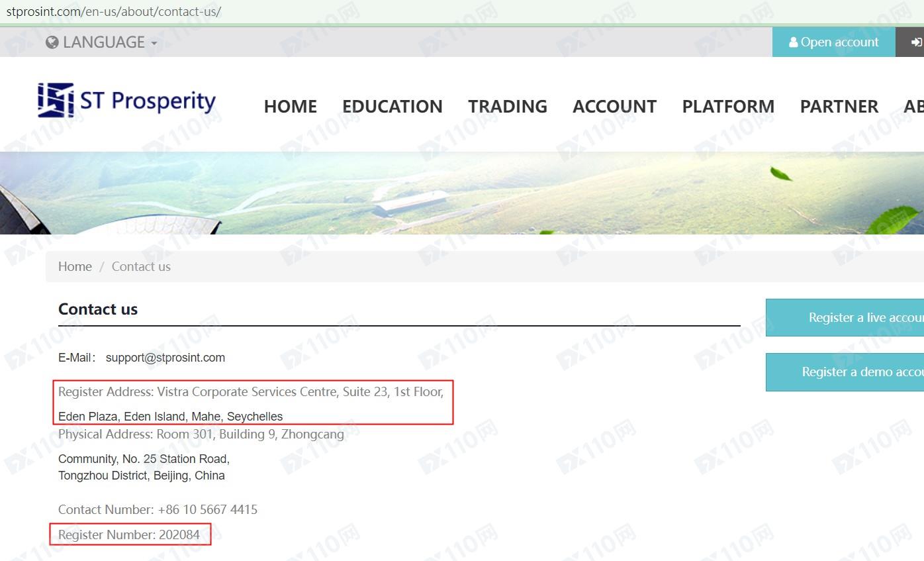Click the stprosint.com URL in address bar

(x=113, y=12)
